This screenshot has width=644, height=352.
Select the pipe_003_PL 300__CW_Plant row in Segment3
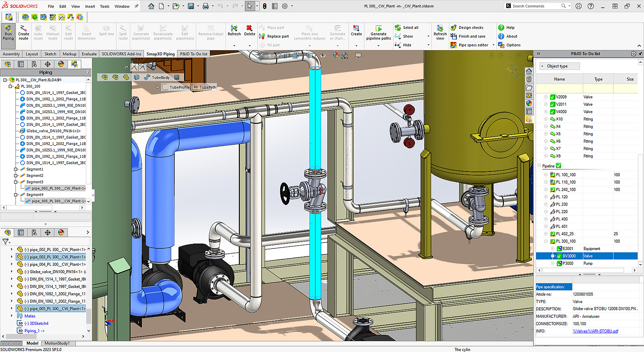click(x=56, y=188)
